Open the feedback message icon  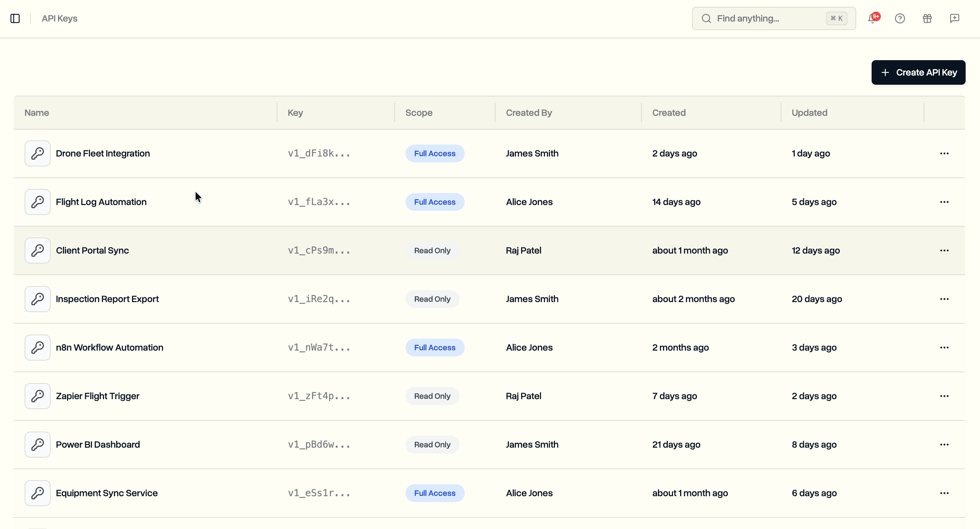(x=954, y=18)
